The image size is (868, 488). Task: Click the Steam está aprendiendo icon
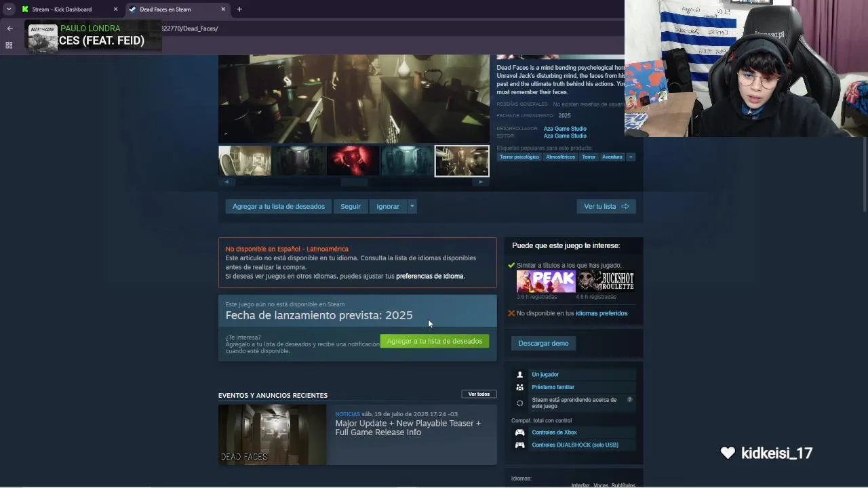tap(519, 403)
